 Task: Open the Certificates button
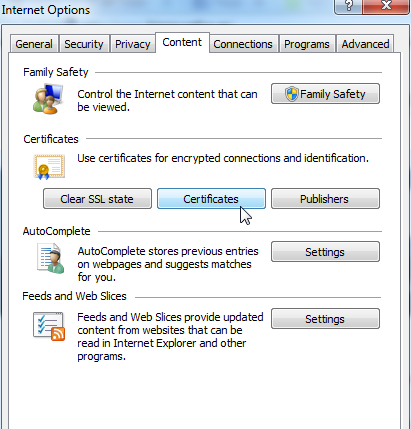211,199
